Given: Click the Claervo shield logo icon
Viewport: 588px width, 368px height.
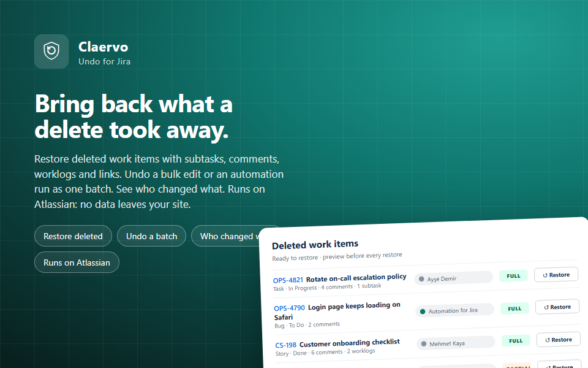Looking at the screenshot, I should [x=51, y=52].
